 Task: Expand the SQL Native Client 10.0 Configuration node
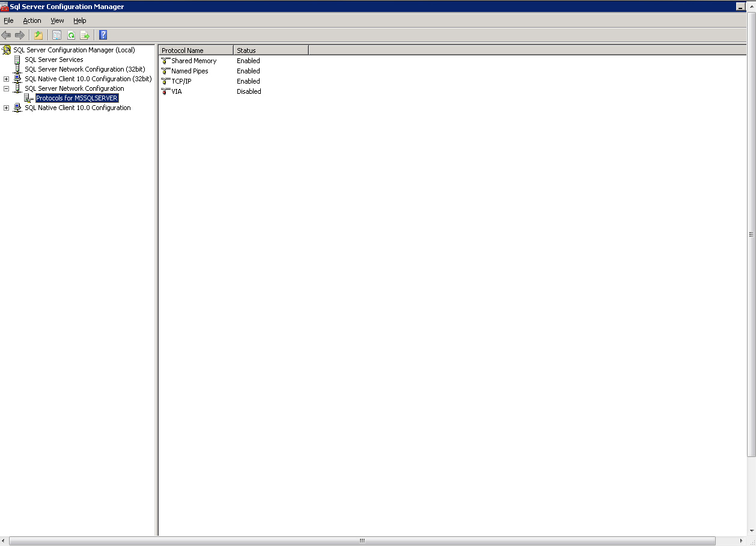point(6,108)
